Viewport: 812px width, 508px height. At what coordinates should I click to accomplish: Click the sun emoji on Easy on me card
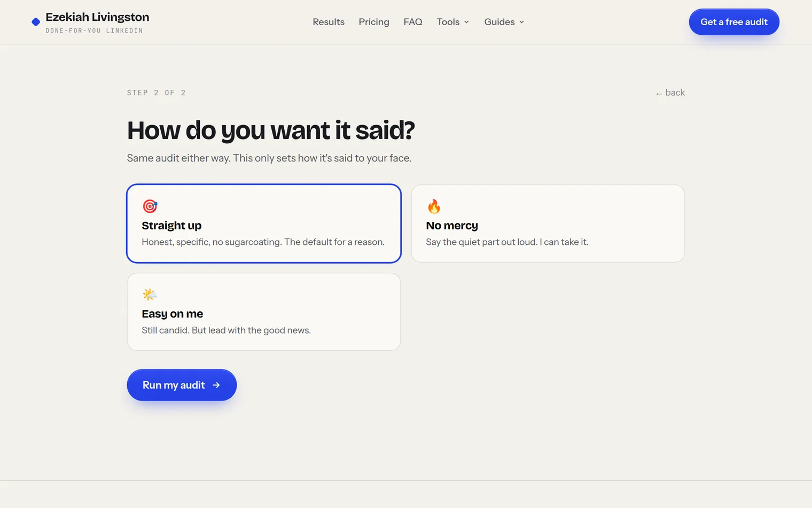click(150, 294)
